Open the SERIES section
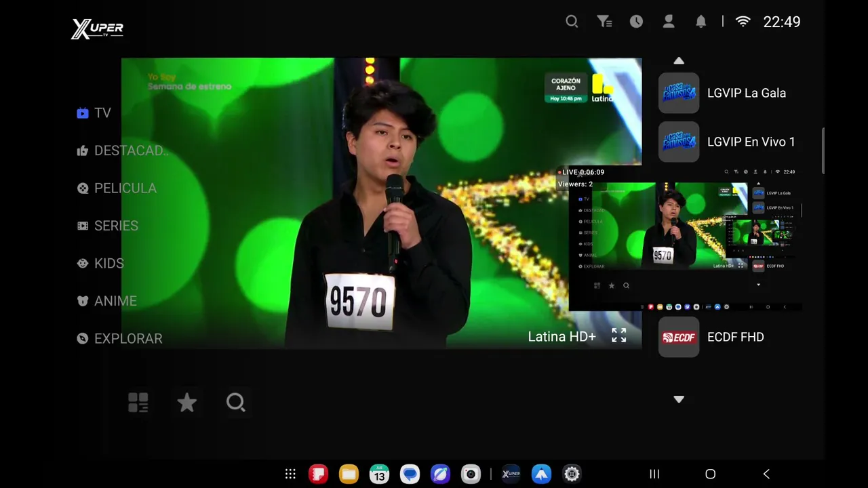This screenshot has width=868, height=488. click(107, 226)
